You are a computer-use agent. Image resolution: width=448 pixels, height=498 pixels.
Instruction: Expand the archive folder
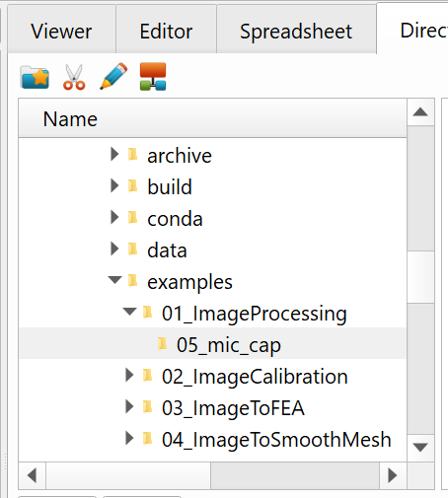tap(114, 154)
